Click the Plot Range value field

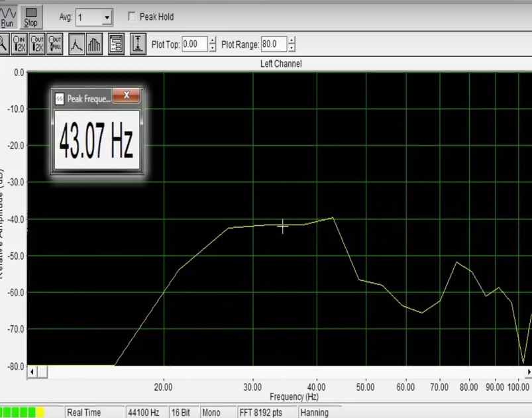coord(274,44)
